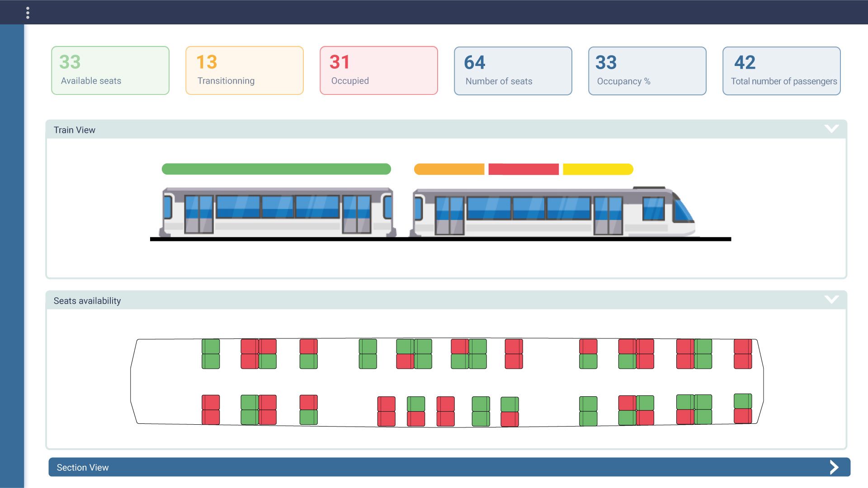Screen dimensions: 868x488
Task: Select the 64 Number of seats card
Action: point(513,71)
